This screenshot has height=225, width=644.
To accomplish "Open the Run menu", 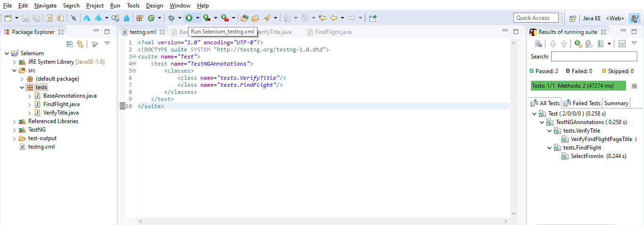I will [115, 6].
